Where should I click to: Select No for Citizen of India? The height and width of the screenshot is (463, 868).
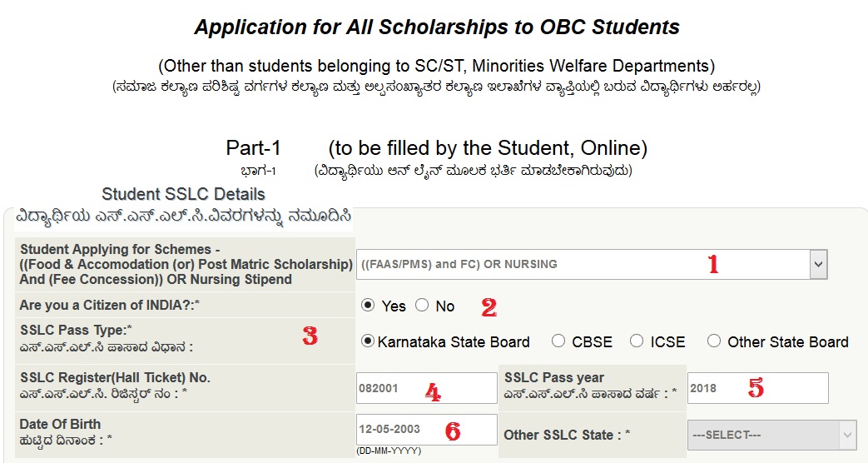pos(422,306)
